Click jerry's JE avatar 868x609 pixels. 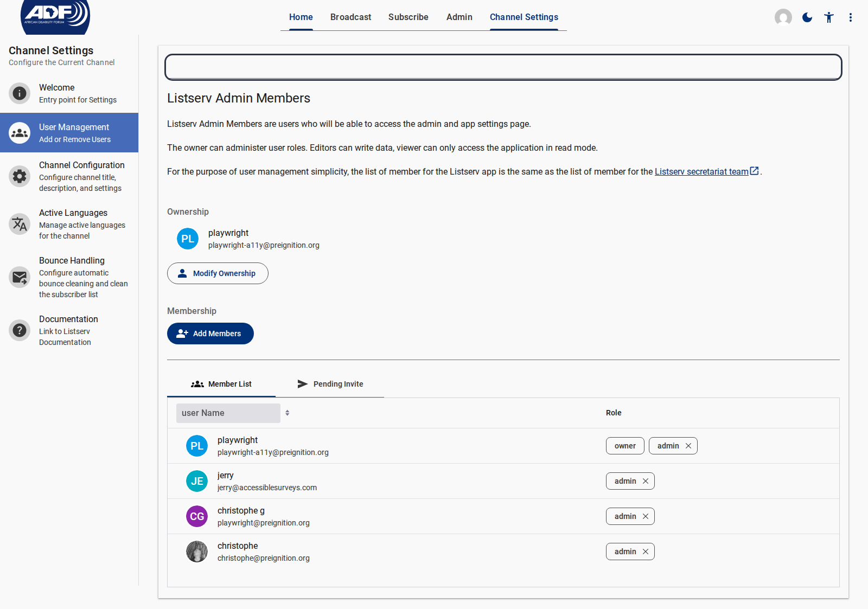(x=197, y=481)
